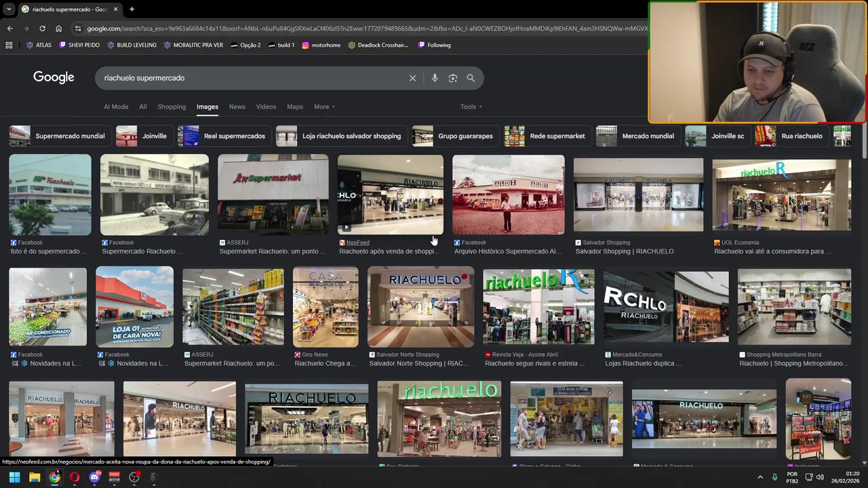The width and height of the screenshot is (868, 488).
Task: Open the SHEVI PEIDO bookmark
Action: 79,45
